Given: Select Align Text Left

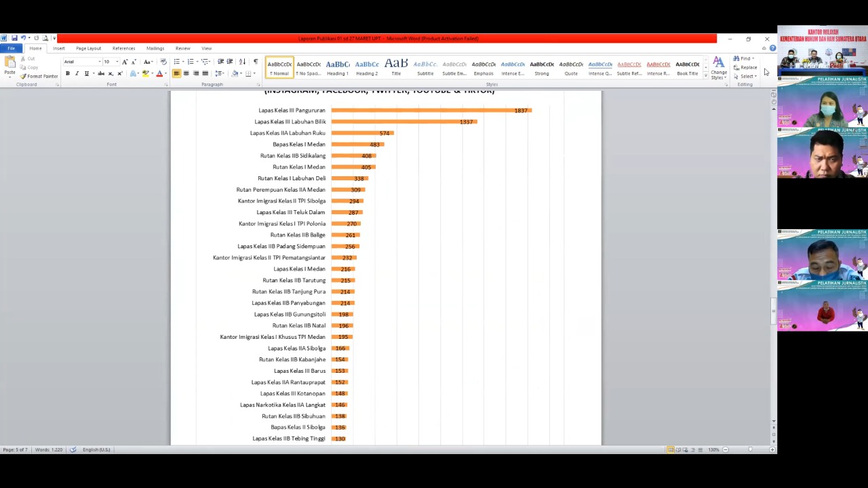Looking at the screenshot, I should (x=176, y=73).
